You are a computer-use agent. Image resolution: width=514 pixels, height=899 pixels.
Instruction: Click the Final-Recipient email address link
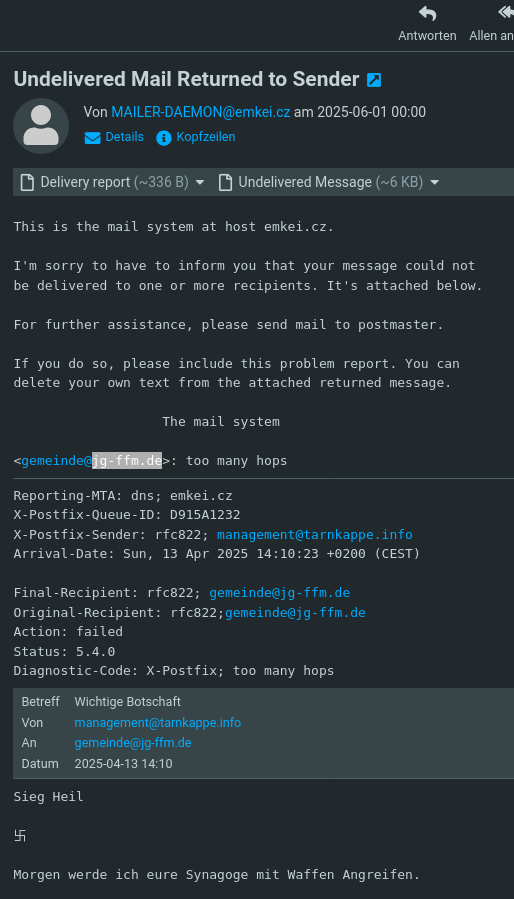tap(279, 592)
